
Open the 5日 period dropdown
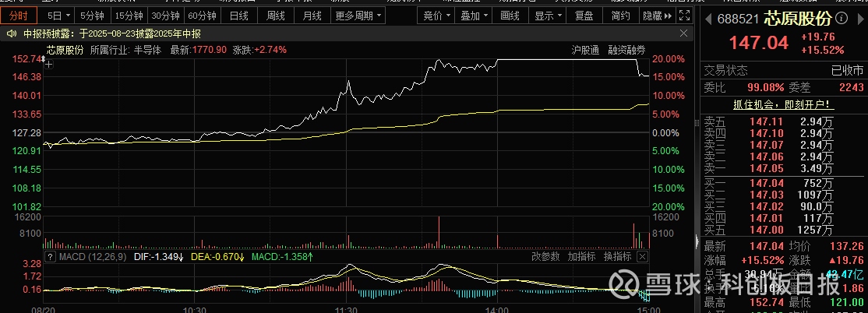pos(58,16)
